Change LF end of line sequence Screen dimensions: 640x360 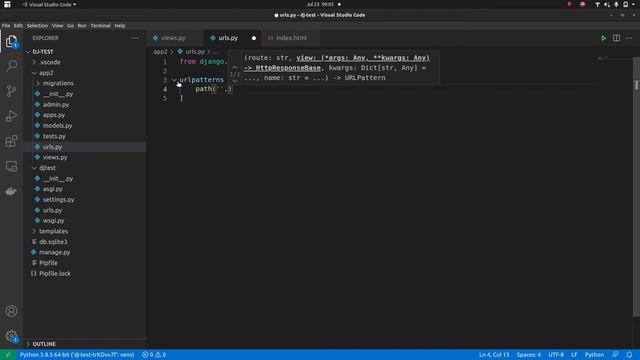click(574, 355)
